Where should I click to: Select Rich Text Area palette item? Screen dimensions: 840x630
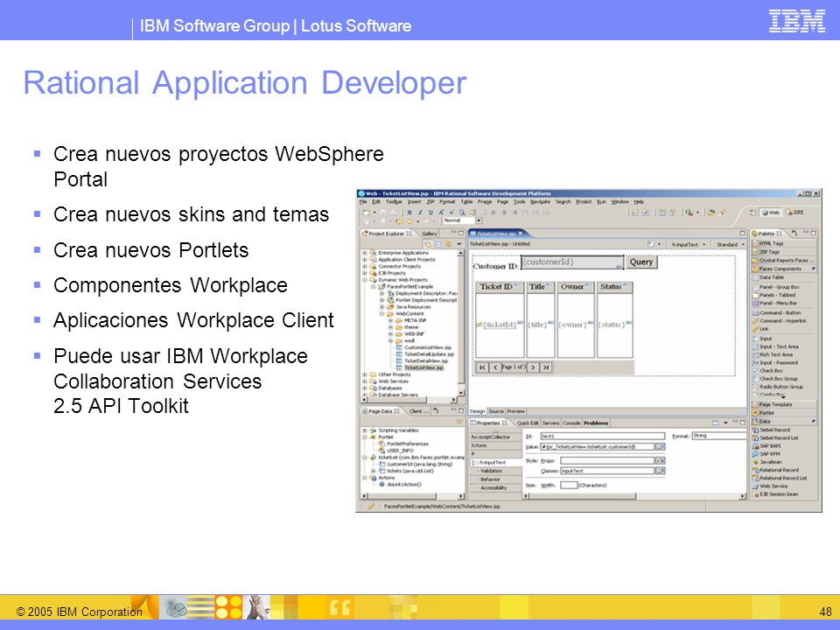773,354
